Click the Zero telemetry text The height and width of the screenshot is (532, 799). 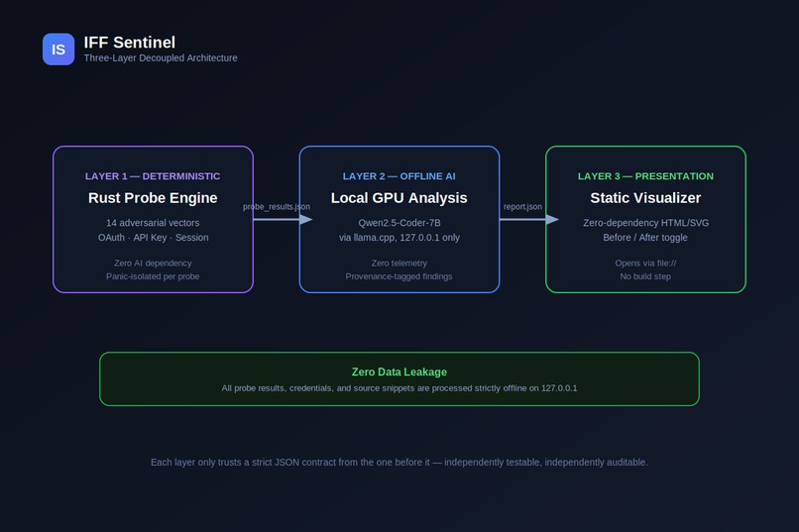pyautogui.click(x=399, y=264)
